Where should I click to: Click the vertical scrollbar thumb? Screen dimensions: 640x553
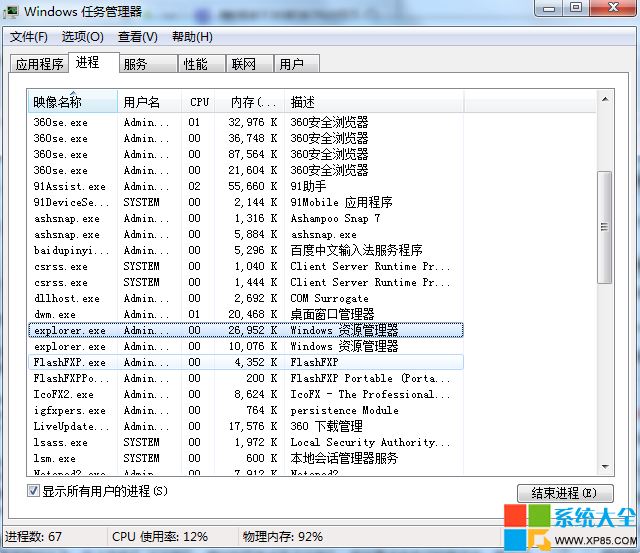point(604,227)
